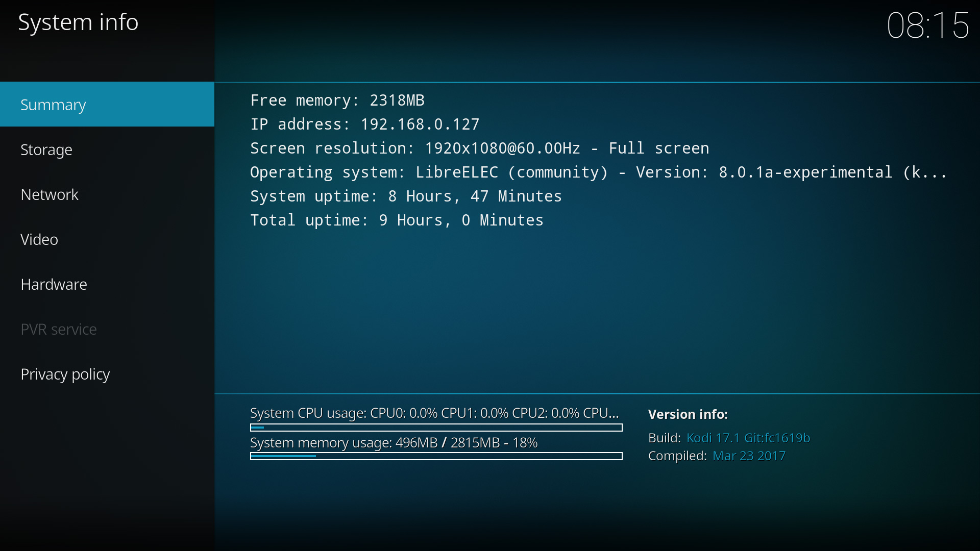Viewport: 980px width, 551px height.
Task: Open the Video info section
Action: click(x=39, y=239)
